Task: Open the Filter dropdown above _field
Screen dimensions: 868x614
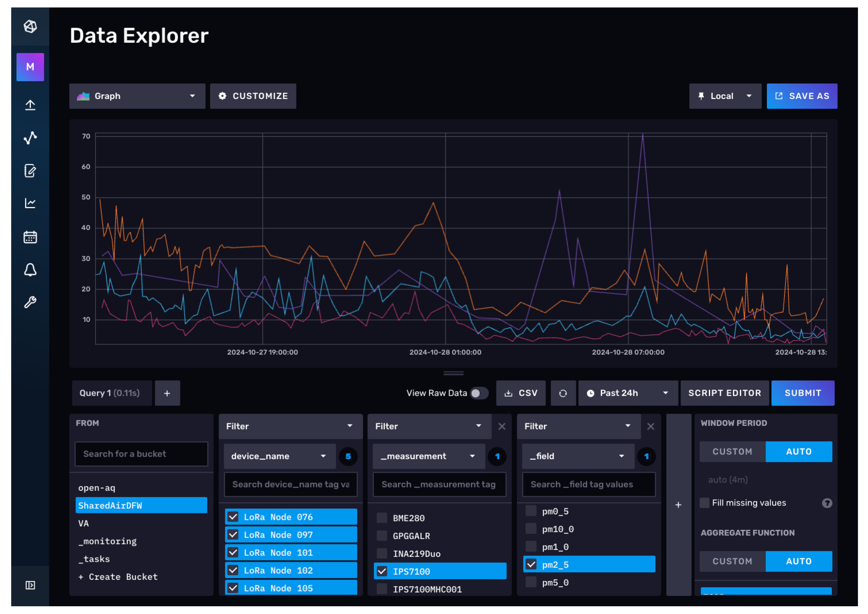Action: click(x=579, y=427)
